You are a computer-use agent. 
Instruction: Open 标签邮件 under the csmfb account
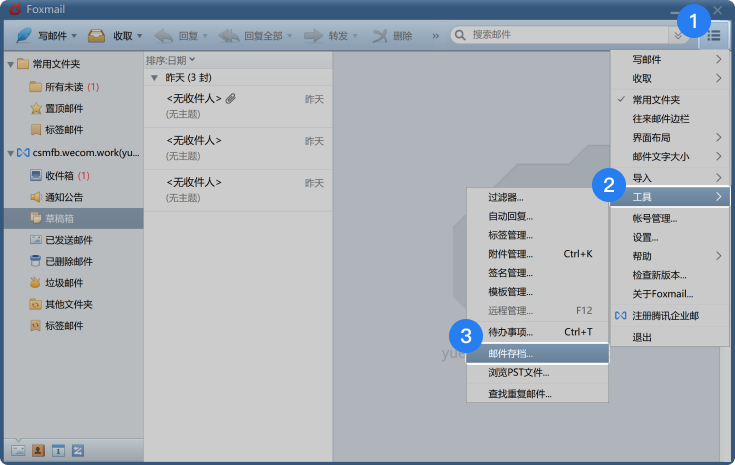click(57, 326)
